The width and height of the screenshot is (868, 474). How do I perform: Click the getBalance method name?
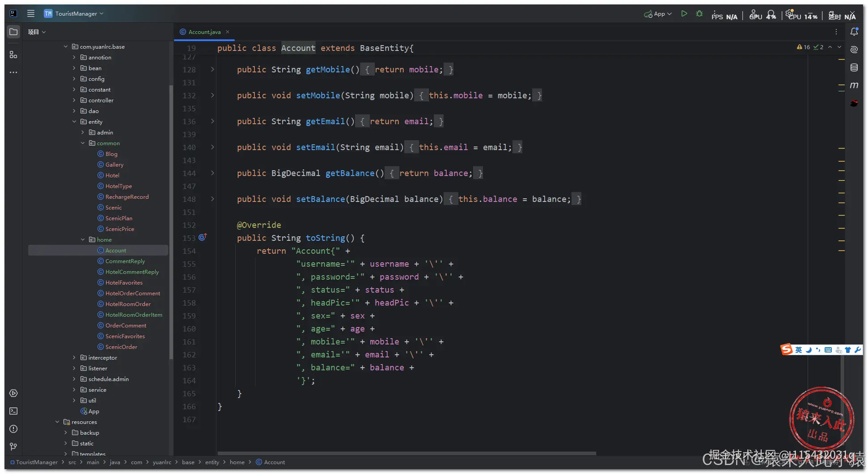pos(350,173)
